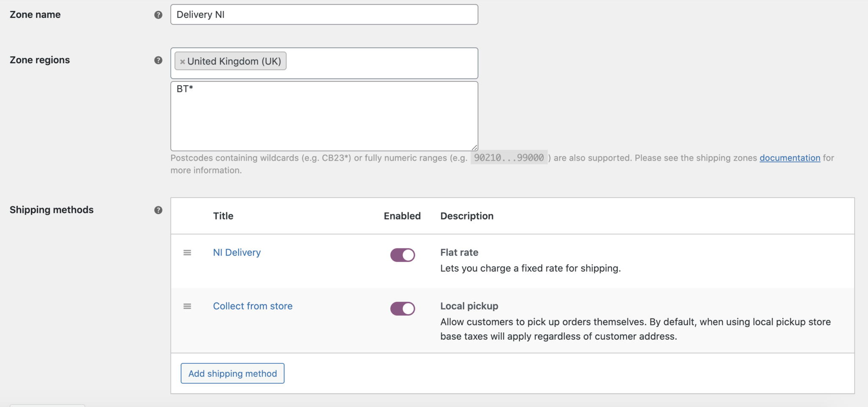Remove the United Kingdom (UK) region tag

182,61
